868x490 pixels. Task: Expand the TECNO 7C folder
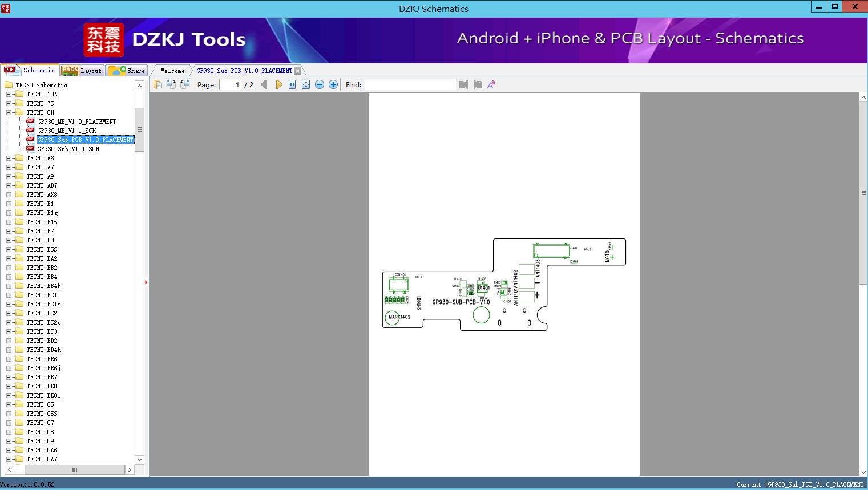tap(9, 103)
